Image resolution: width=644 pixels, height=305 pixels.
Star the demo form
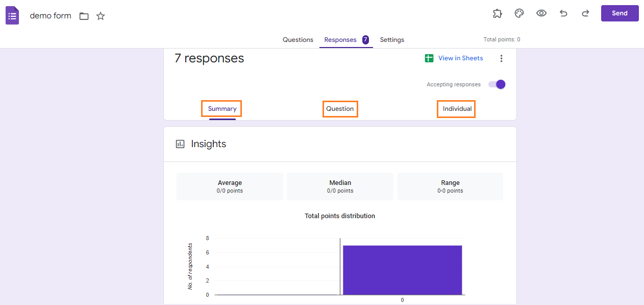(x=101, y=16)
